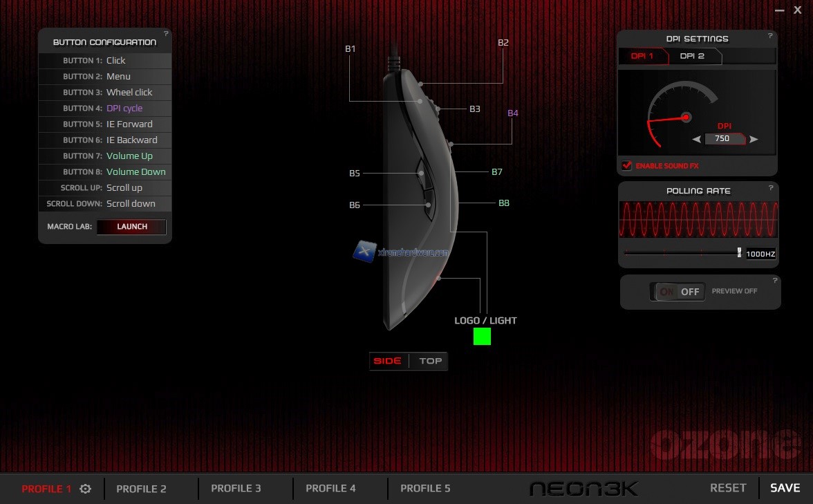Toggle the preview ON/OFF switch
This screenshot has width=813, height=504.
(678, 292)
